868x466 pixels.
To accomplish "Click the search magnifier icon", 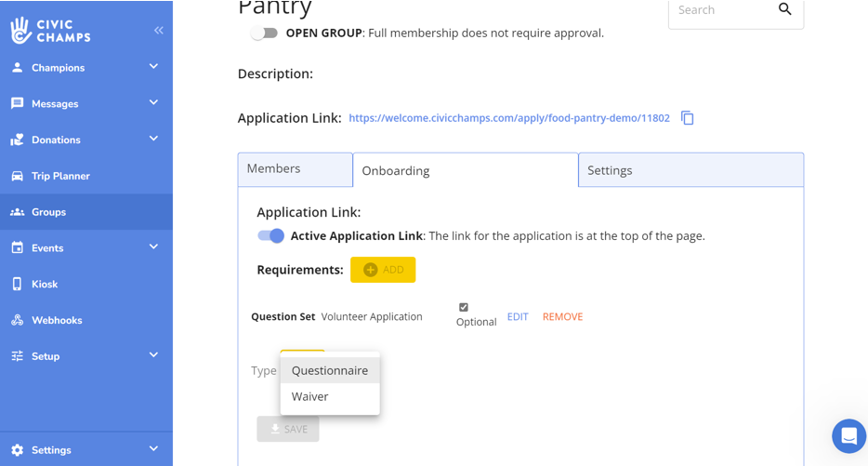I will point(784,9).
